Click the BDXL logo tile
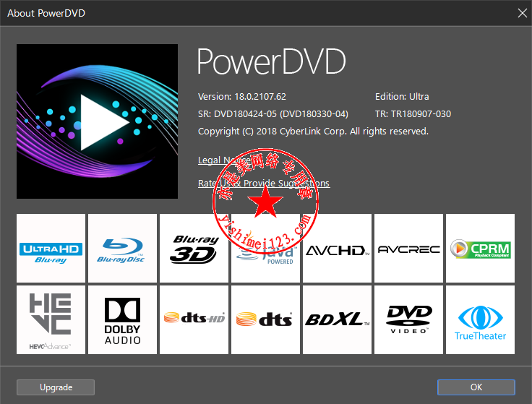This screenshot has width=532, height=404. coord(338,319)
